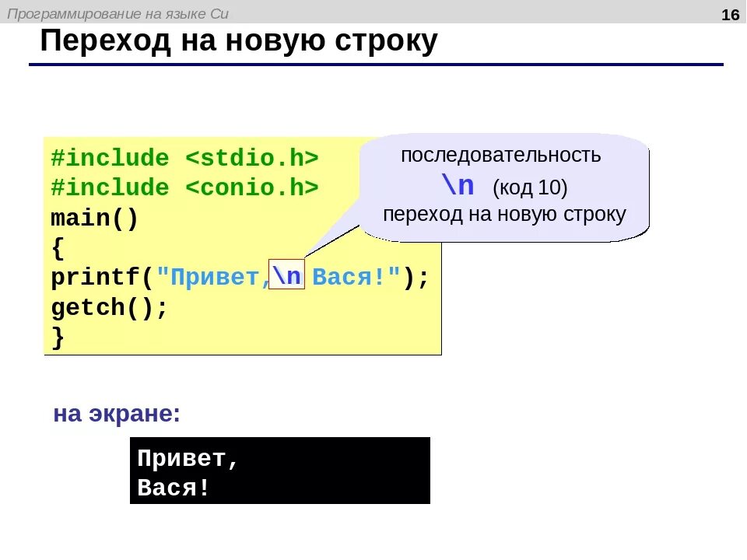Click the blue '\n' inside the callout bubble
747x560 pixels.
coord(458,185)
